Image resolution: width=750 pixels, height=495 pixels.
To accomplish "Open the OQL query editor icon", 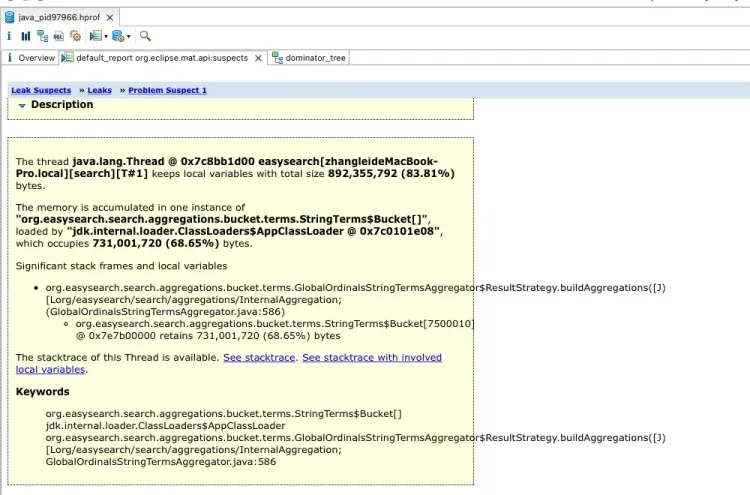I will click(59, 36).
